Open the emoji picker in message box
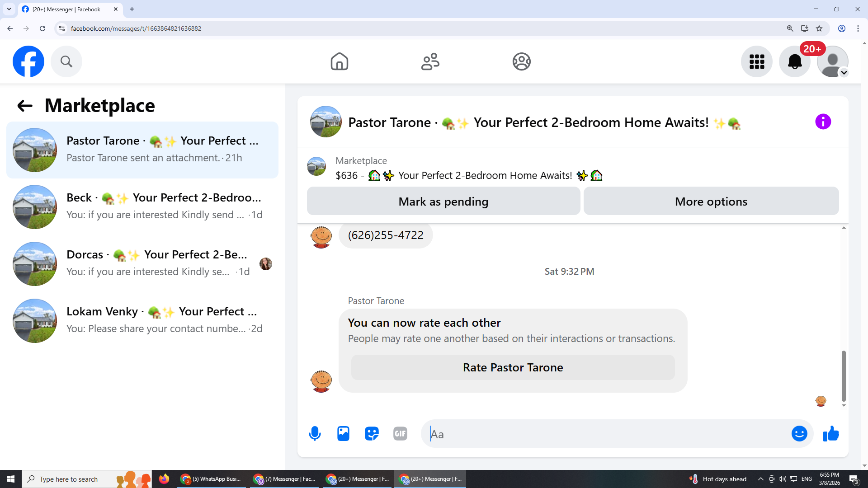This screenshot has width=868, height=488. point(799,434)
